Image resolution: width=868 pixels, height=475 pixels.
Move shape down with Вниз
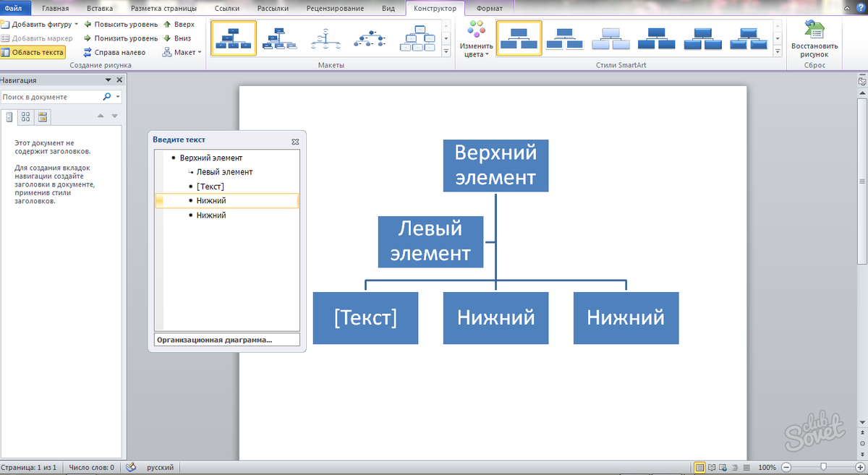pos(179,38)
